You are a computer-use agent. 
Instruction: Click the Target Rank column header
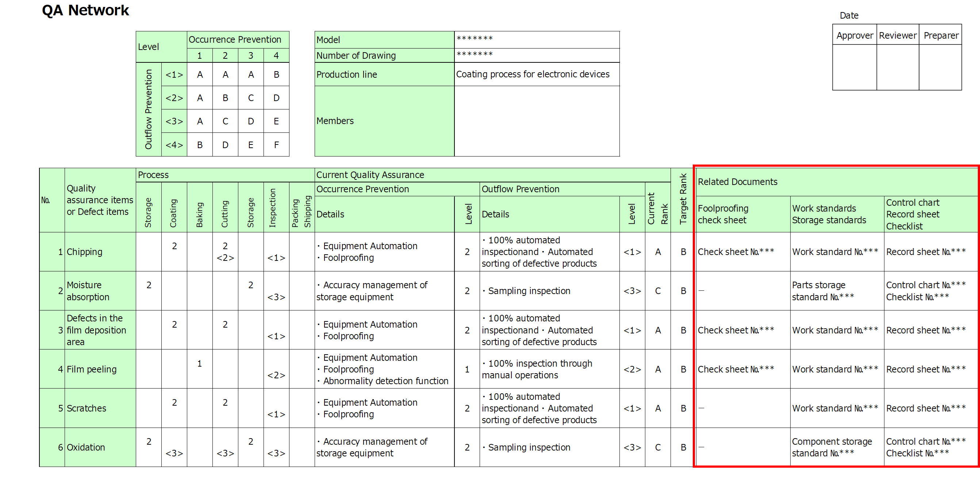[x=683, y=200]
